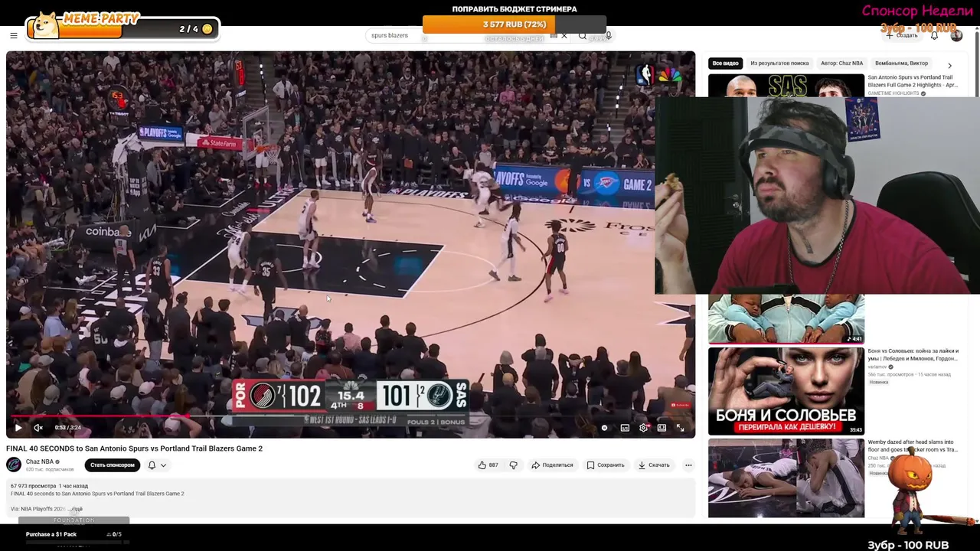Click the Сохранить save button

point(606,465)
